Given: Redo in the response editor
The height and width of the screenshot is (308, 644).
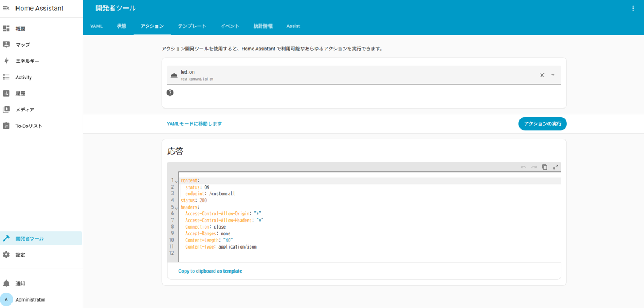Looking at the screenshot, I should point(534,167).
